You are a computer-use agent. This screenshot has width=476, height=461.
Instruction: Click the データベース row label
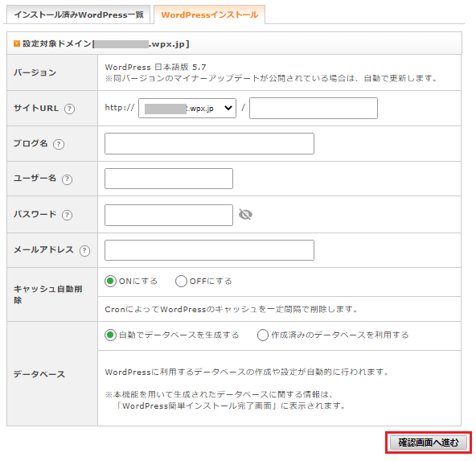click(x=39, y=374)
